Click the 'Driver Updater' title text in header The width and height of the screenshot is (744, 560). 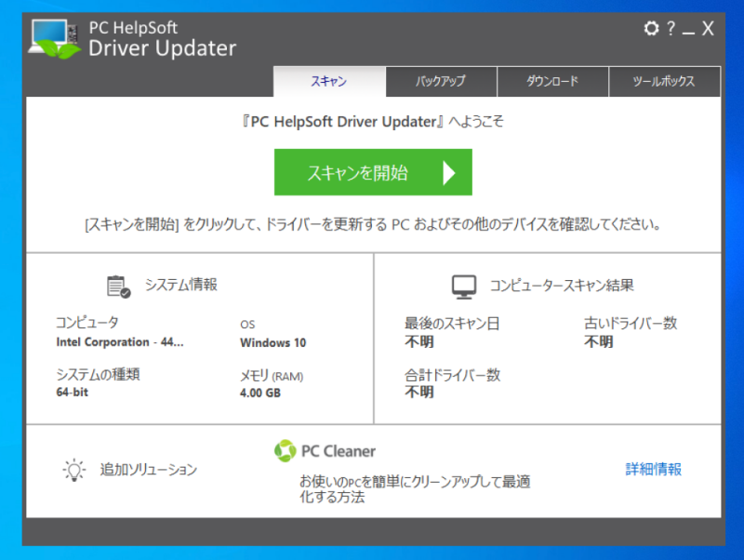click(x=162, y=48)
